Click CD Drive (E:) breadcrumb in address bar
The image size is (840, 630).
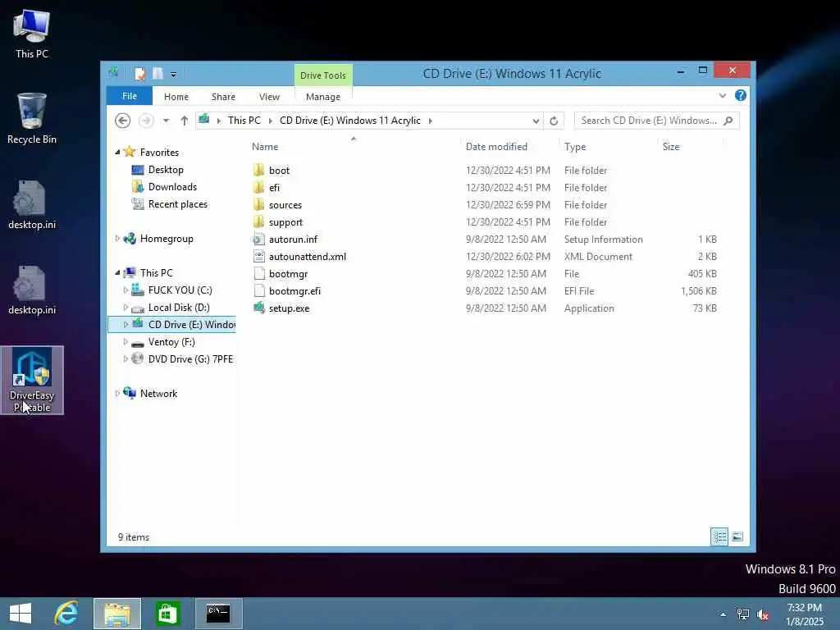coord(349,121)
